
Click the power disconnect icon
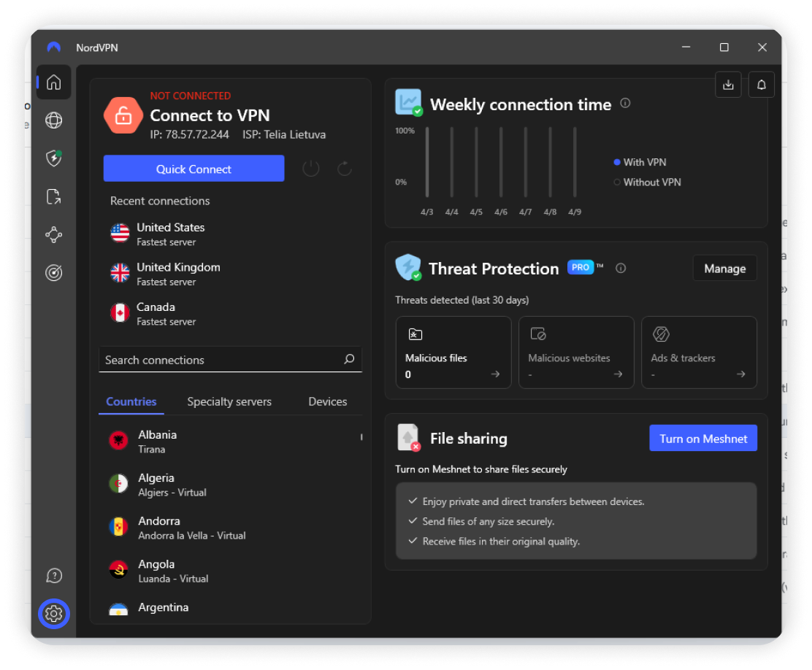coord(311,169)
